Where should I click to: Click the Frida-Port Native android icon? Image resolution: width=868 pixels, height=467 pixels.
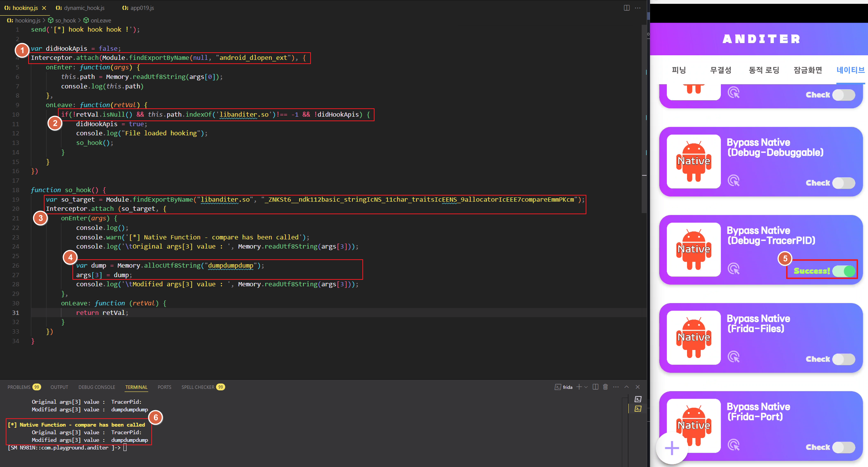(694, 426)
